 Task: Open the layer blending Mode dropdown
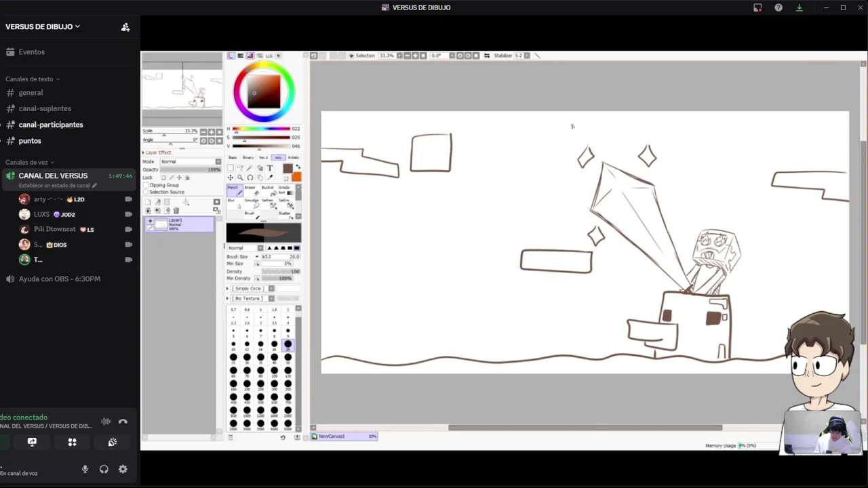(191, 162)
